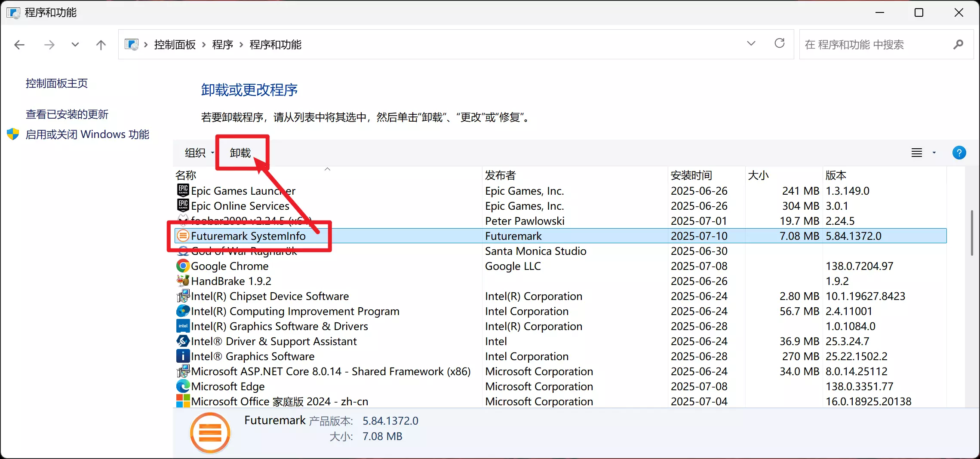Open the help question mark icon
Image resolution: width=980 pixels, height=459 pixels.
pyautogui.click(x=959, y=153)
